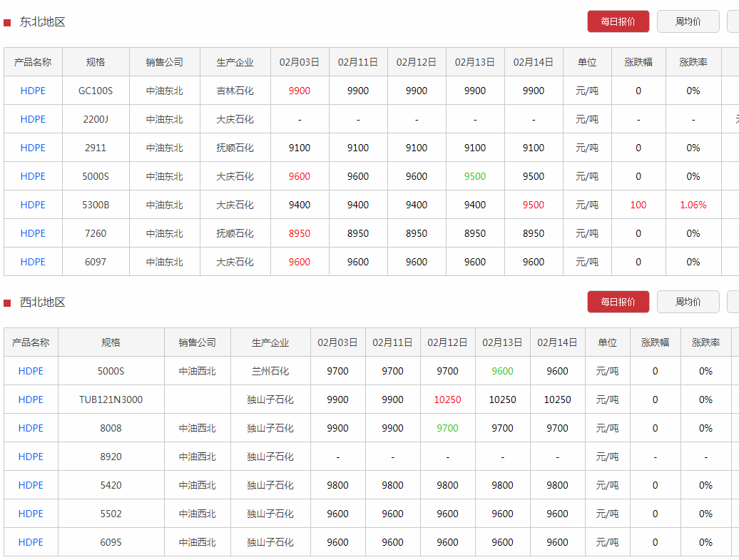The width and height of the screenshot is (739, 560).
Task: Click 吉林石化 producer cell
Action: 235,91
